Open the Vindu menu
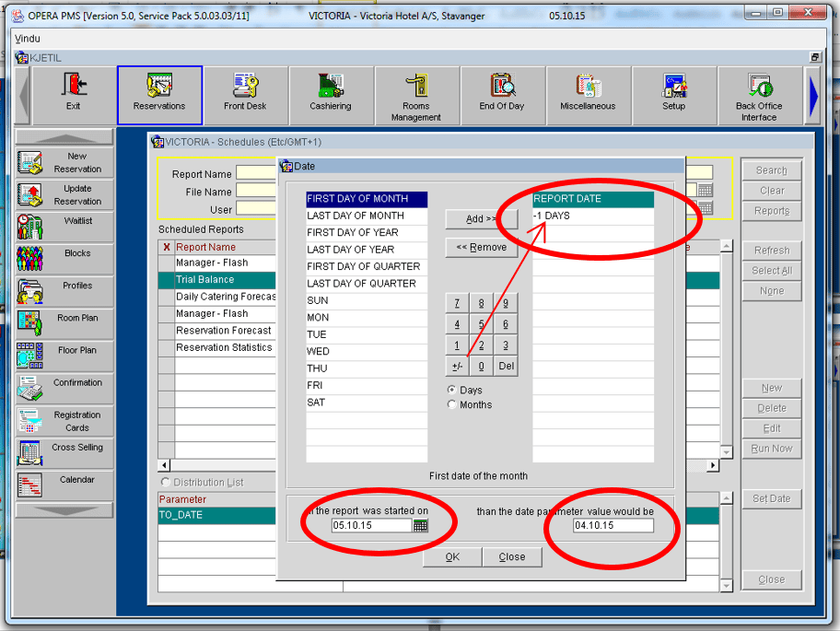The height and width of the screenshot is (631, 840). pyautogui.click(x=28, y=39)
